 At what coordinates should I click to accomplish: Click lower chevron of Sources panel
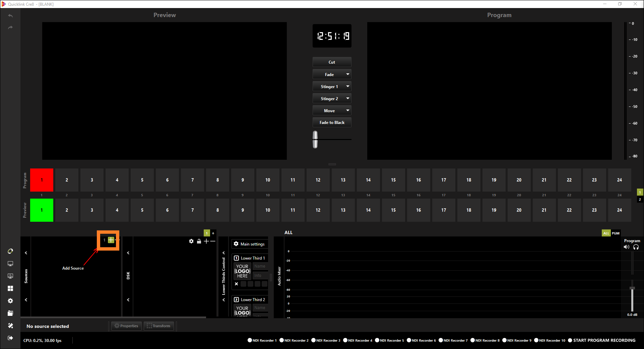tap(26, 300)
